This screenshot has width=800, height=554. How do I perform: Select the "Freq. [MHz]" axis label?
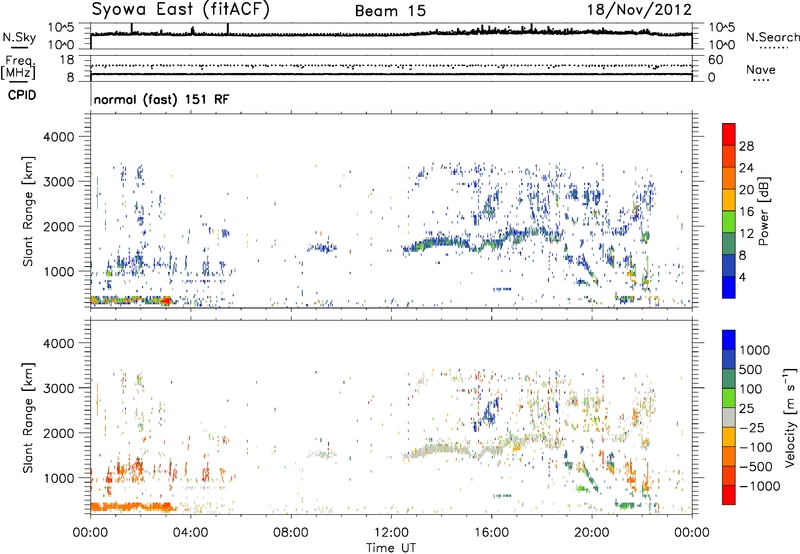pyautogui.click(x=18, y=68)
